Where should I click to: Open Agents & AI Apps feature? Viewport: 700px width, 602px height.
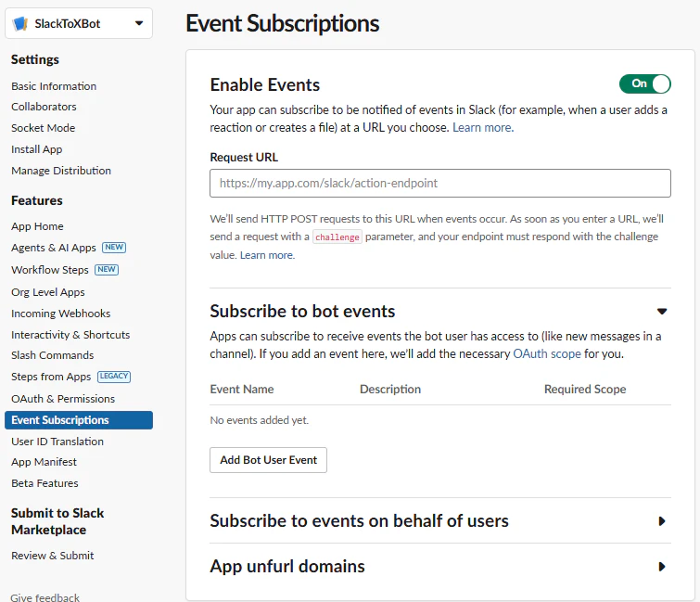(x=54, y=248)
